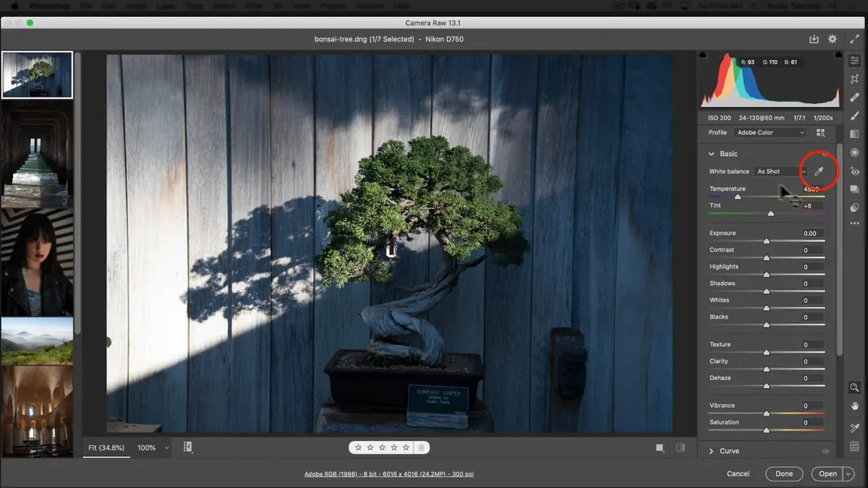Select the Red Eye removal tool
The image size is (868, 488).
tap(855, 171)
